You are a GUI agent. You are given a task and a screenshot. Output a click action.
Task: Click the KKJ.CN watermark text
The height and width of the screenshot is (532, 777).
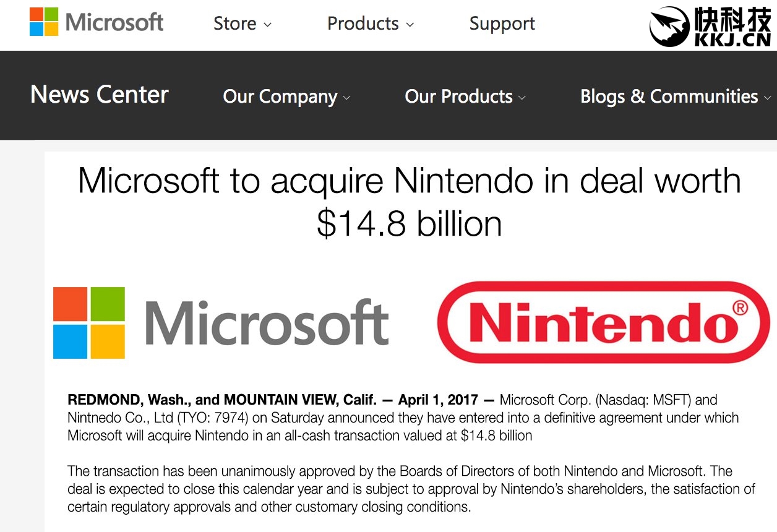click(x=733, y=40)
